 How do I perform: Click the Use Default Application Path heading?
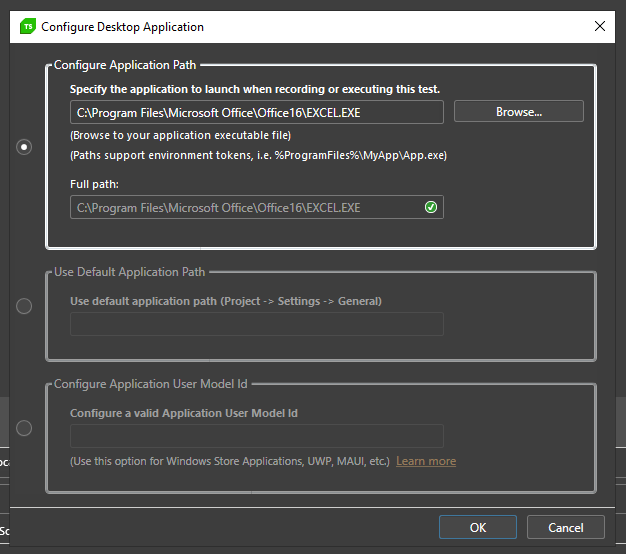pyautogui.click(x=129, y=272)
